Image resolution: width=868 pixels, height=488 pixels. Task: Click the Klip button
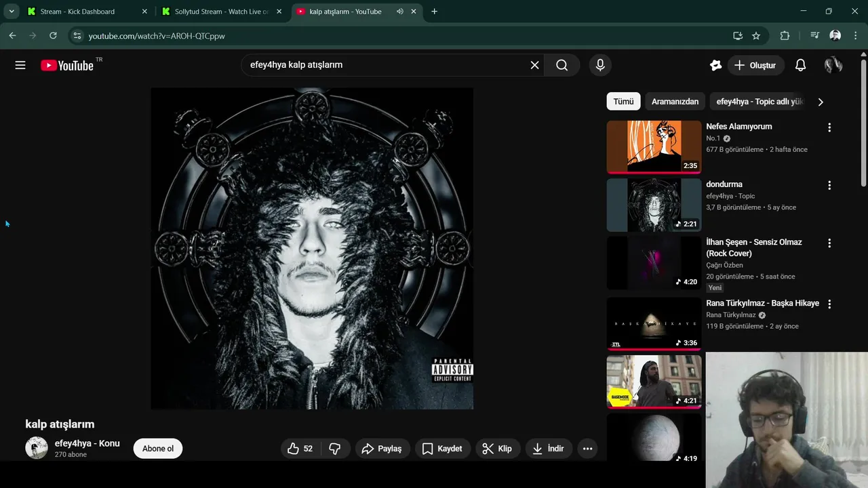pos(498,449)
